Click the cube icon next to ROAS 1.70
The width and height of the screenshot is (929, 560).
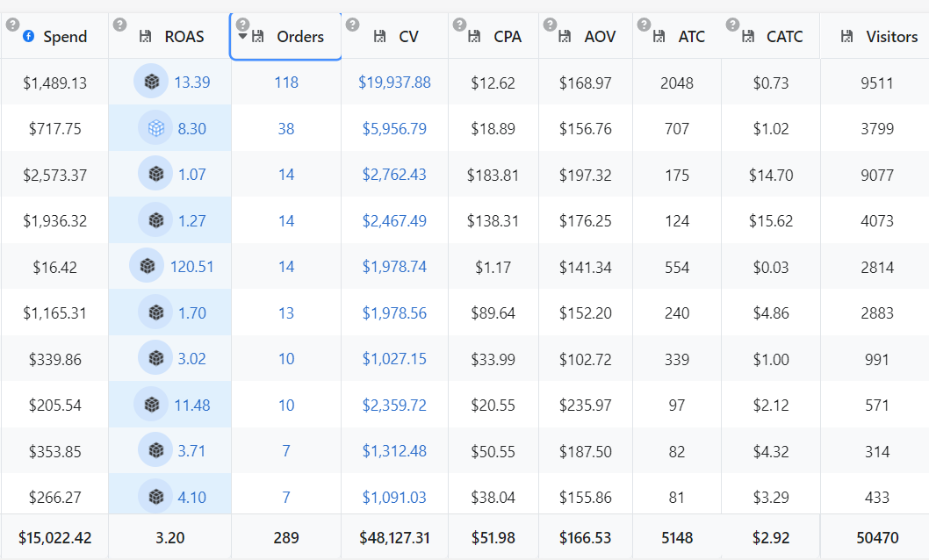pyautogui.click(x=155, y=312)
